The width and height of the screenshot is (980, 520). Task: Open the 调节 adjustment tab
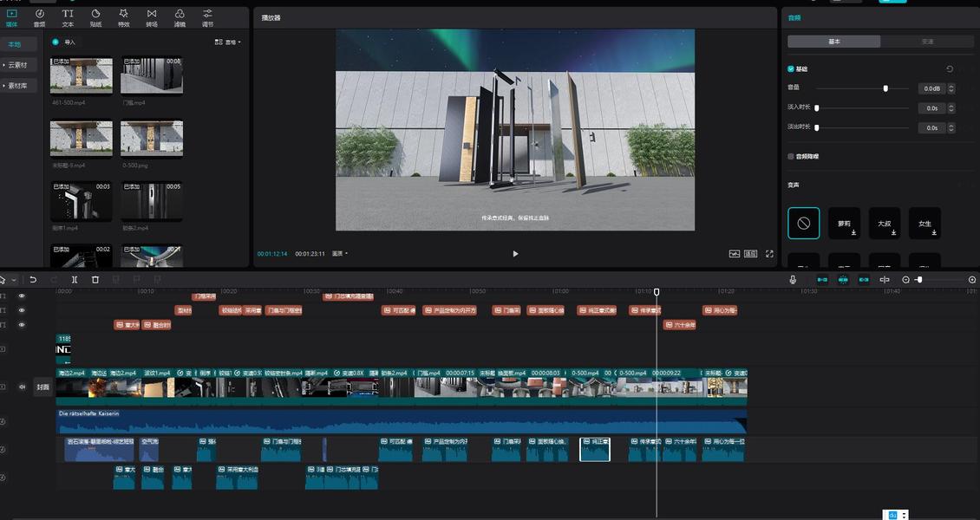point(207,18)
